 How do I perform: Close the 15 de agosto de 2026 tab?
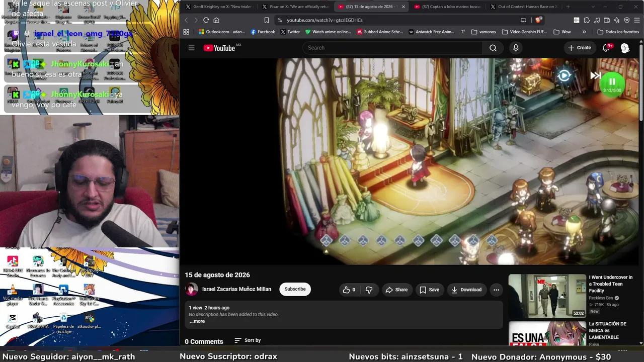point(403,7)
